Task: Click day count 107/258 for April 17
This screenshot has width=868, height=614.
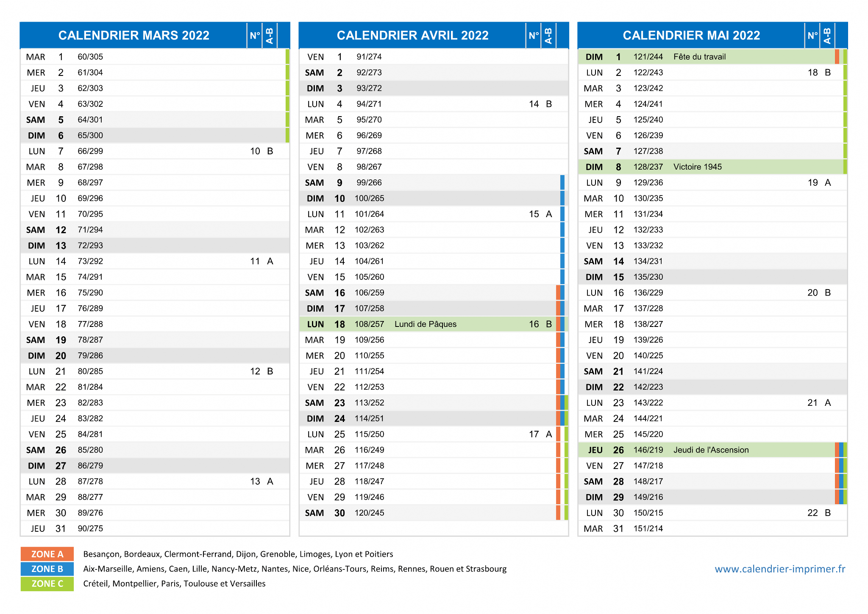Action: 369,308
